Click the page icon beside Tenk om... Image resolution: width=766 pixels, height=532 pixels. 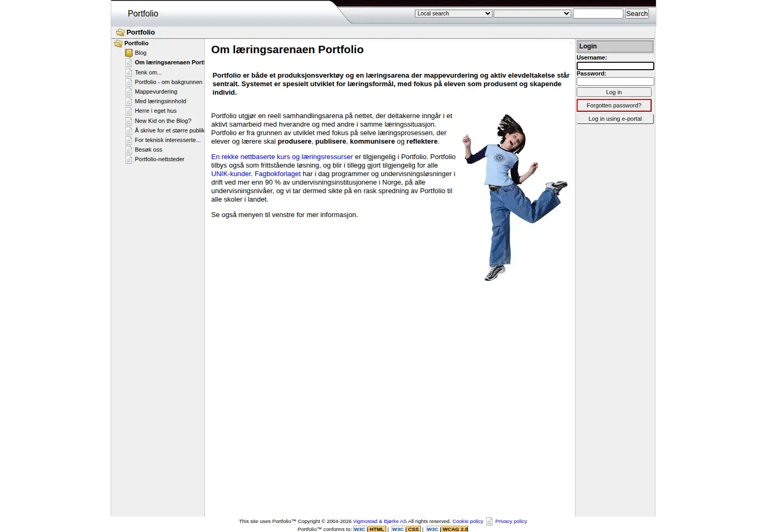click(x=129, y=73)
